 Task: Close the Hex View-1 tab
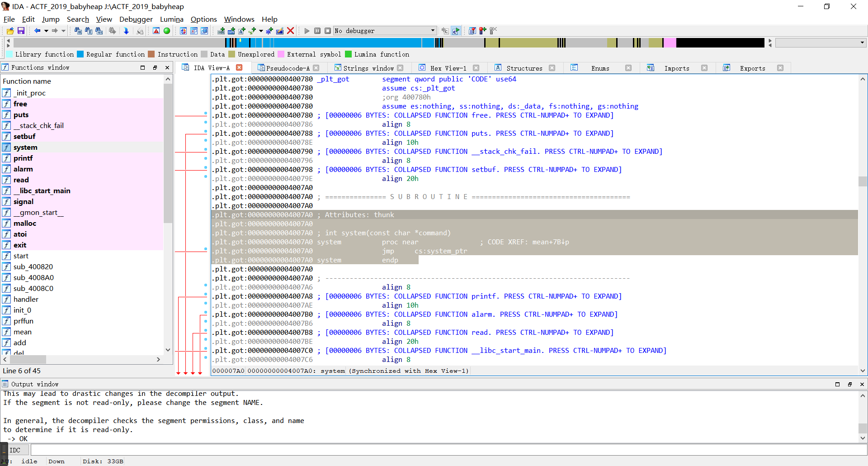pos(476,68)
